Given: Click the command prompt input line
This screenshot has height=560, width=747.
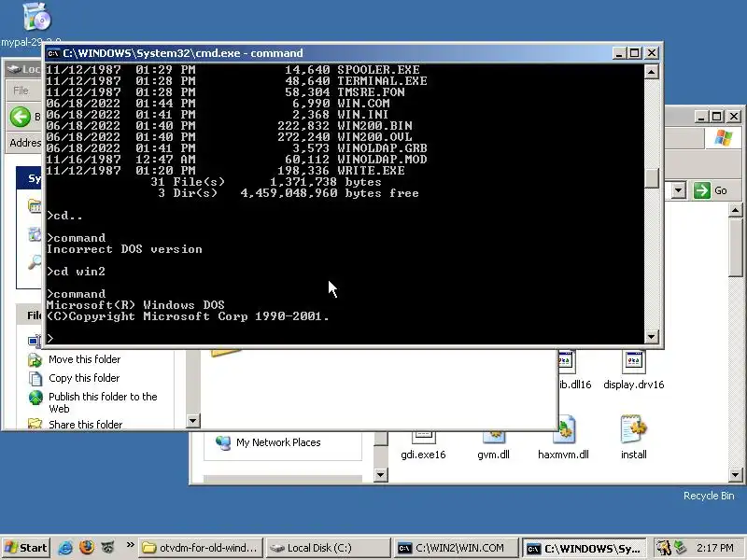Looking at the screenshot, I should click(345, 338).
